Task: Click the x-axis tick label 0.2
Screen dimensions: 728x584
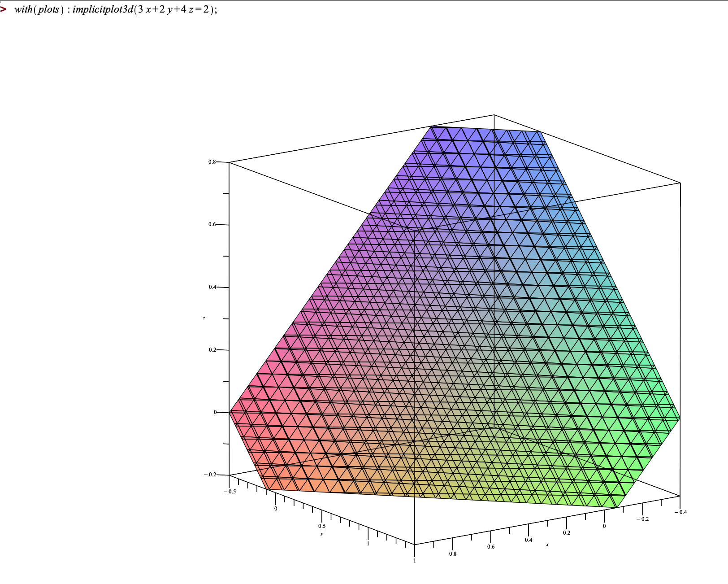Action: tap(567, 533)
